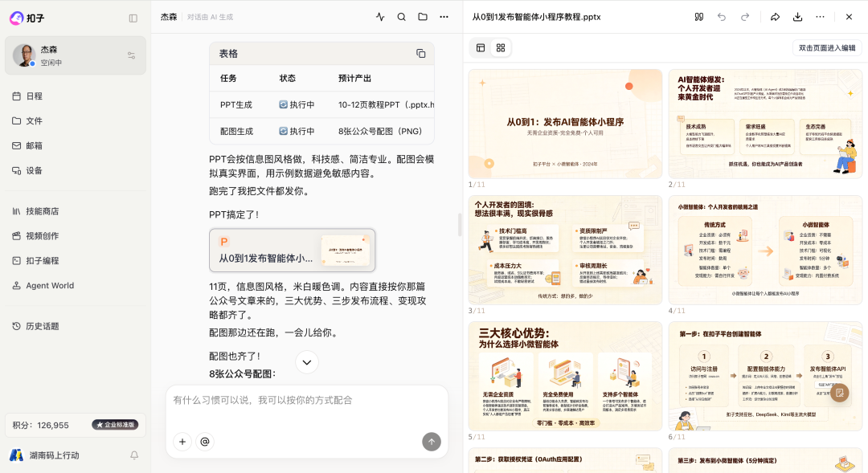Click the 杰森 chat title
Image resolution: width=868 pixels, height=473 pixels.
point(169,17)
